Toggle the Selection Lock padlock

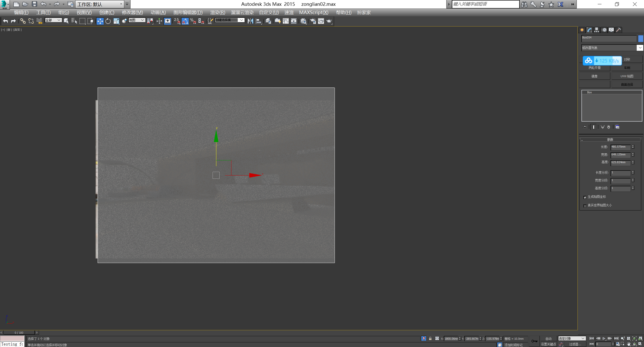point(430,339)
